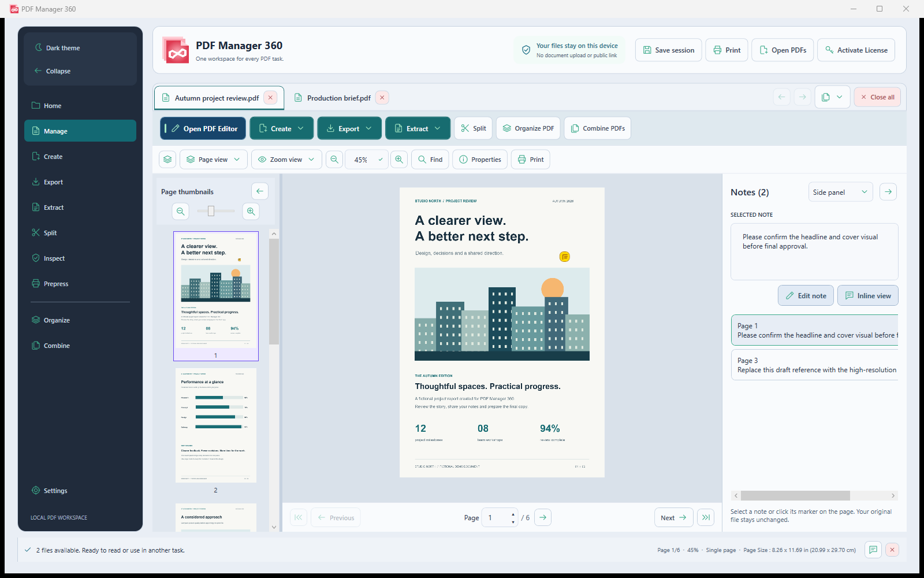Screen dimensions: 924x578
Task: Open Create in sidebar
Action: click(x=80, y=157)
